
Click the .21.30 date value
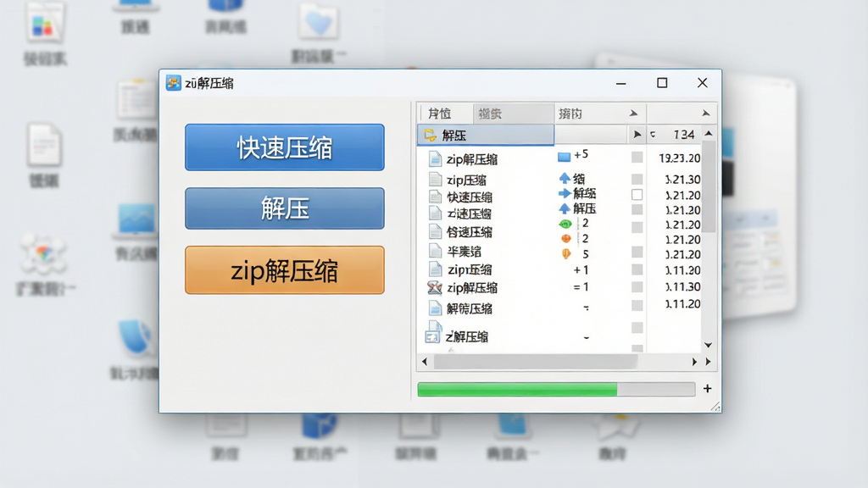[682, 180]
